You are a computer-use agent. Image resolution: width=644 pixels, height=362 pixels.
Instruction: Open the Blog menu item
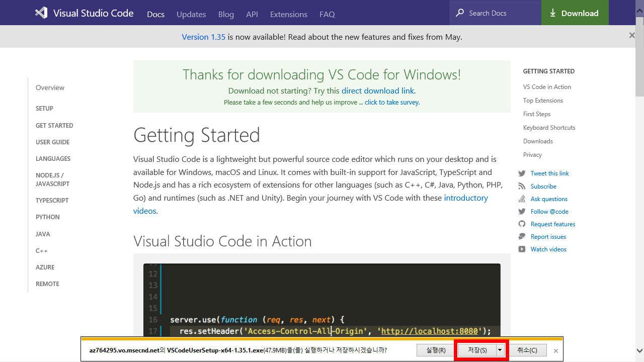tap(226, 14)
